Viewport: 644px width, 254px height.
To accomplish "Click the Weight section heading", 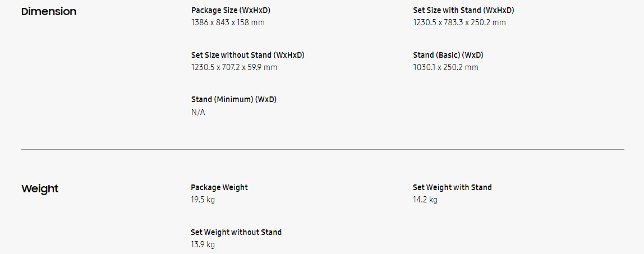I will tap(40, 189).
